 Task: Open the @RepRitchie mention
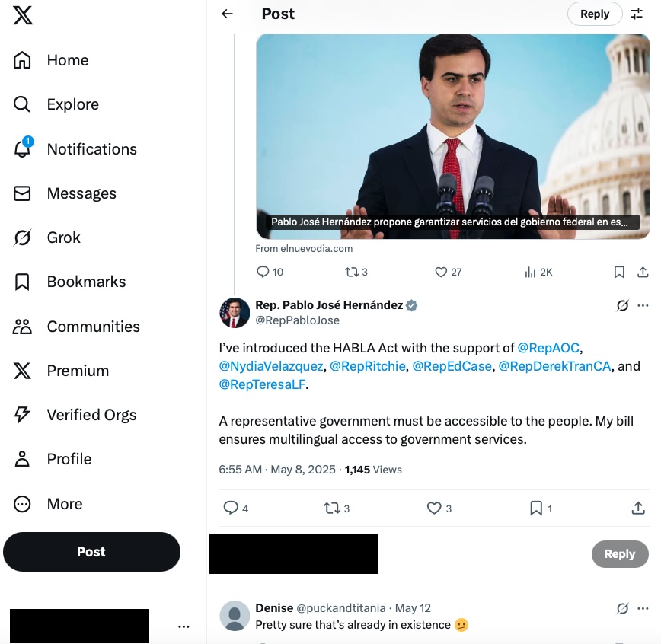tap(368, 366)
